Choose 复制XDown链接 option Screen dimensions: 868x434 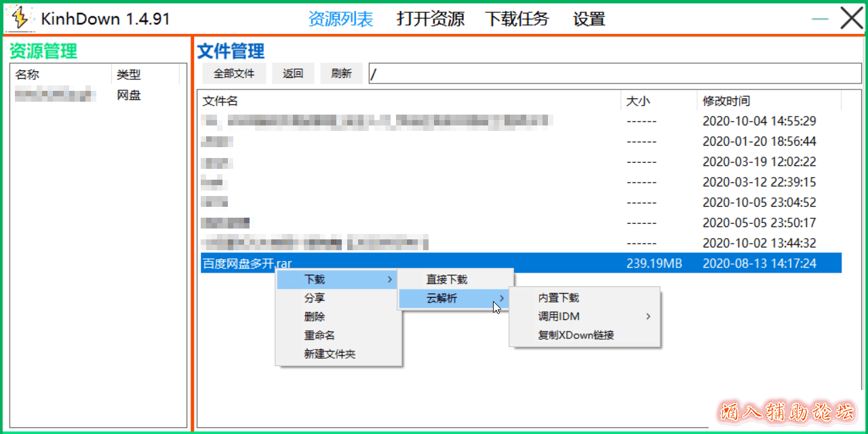(576, 335)
